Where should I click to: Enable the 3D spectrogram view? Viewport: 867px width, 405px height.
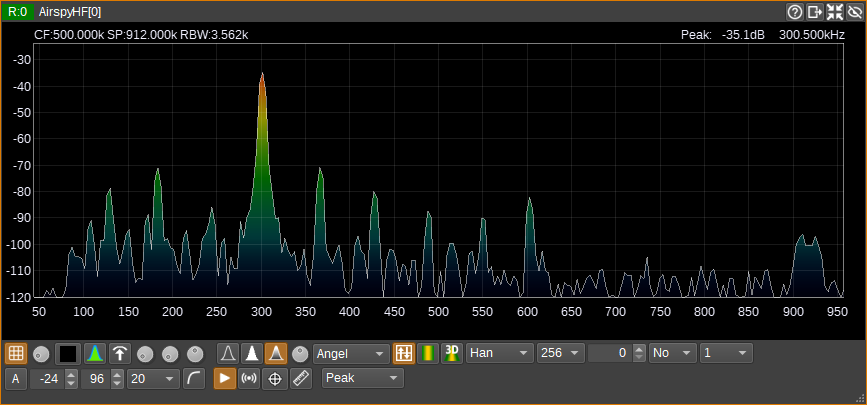[452, 353]
